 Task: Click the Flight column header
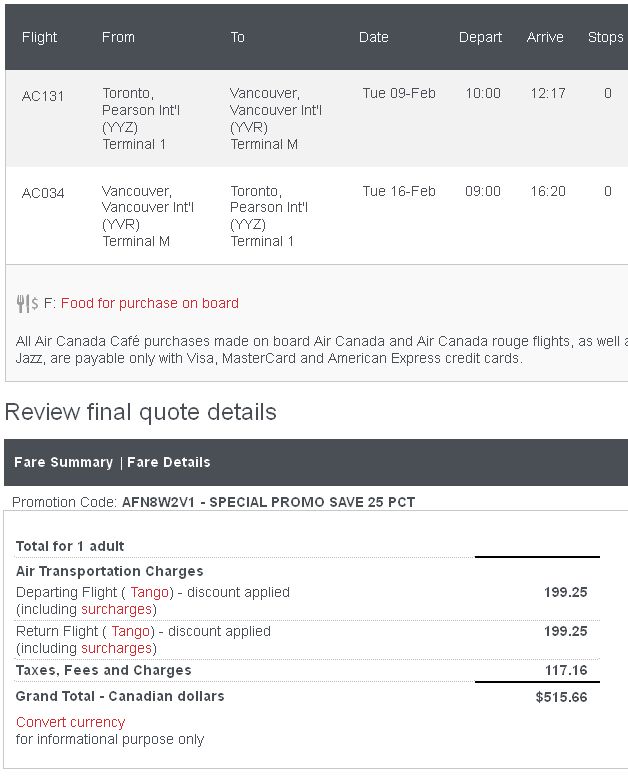[40, 37]
